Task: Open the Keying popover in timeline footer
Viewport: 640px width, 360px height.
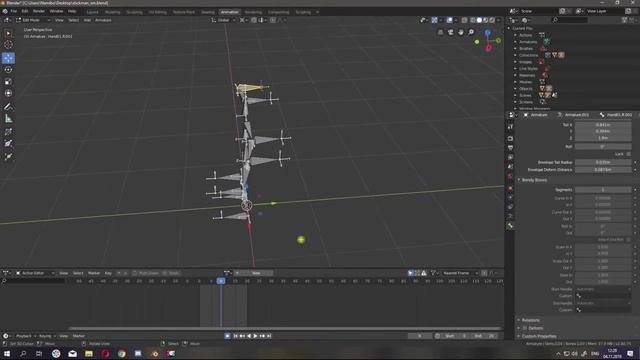Action: (x=47, y=336)
